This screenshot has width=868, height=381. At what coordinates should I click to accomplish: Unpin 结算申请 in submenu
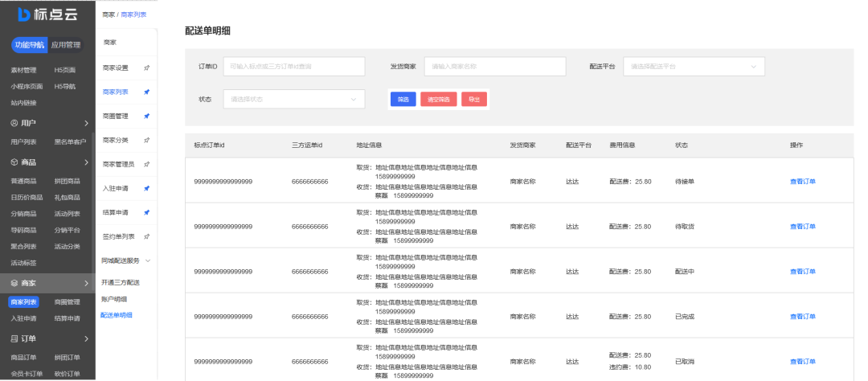147,213
